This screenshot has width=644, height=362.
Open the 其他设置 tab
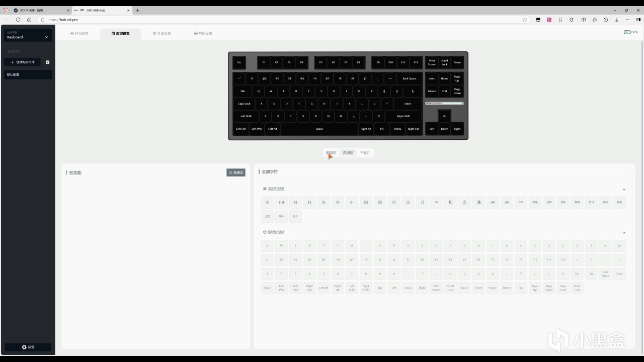pos(203,34)
